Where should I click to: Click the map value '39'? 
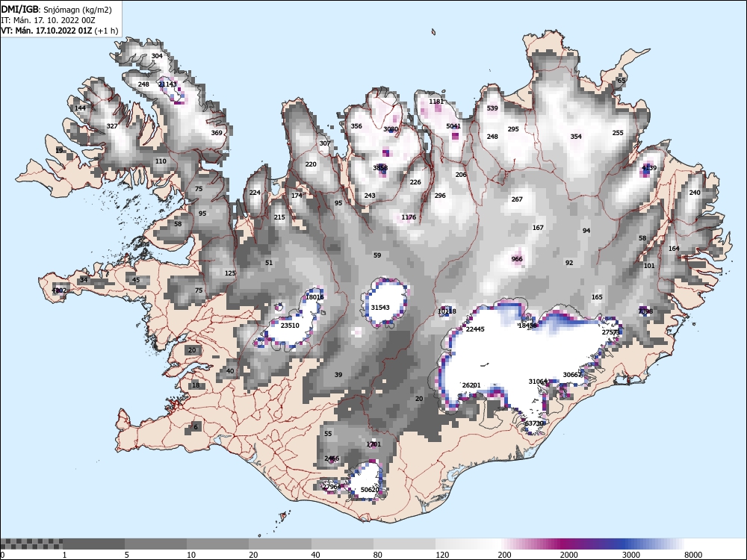[338, 375]
